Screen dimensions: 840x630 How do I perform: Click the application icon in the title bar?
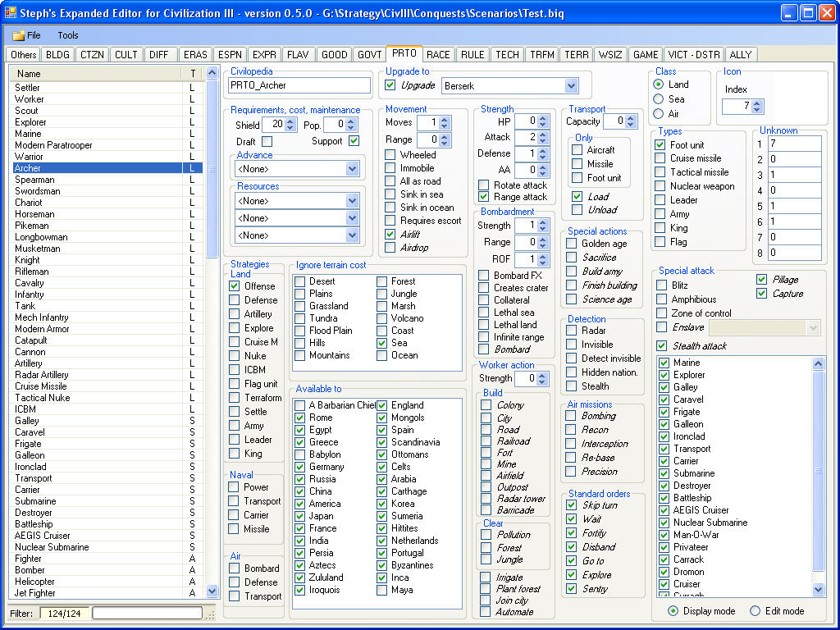click(x=10, y=12)
